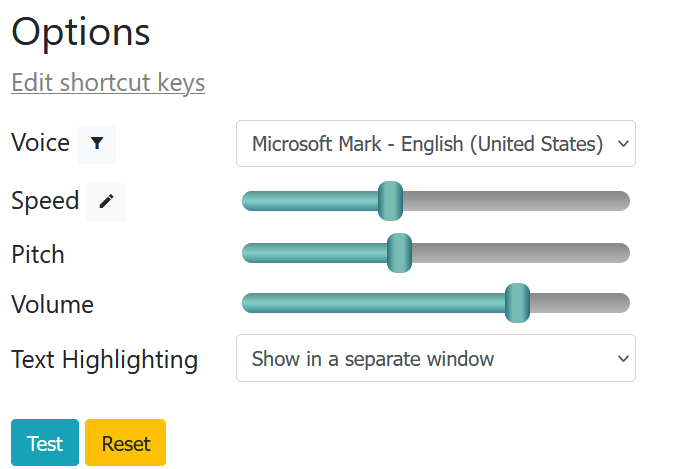Viewport: 688px width, 469px height.
Task: Click the Options heading
Action: (x=81, y=32)
